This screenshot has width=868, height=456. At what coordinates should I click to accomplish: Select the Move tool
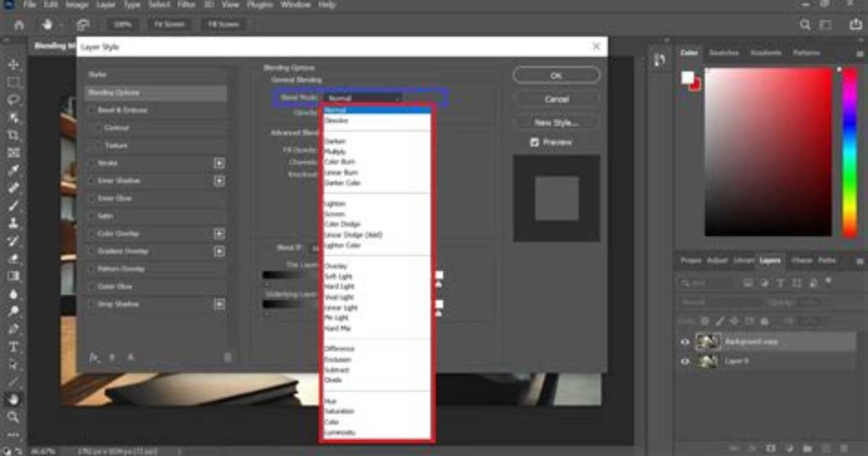13,65
